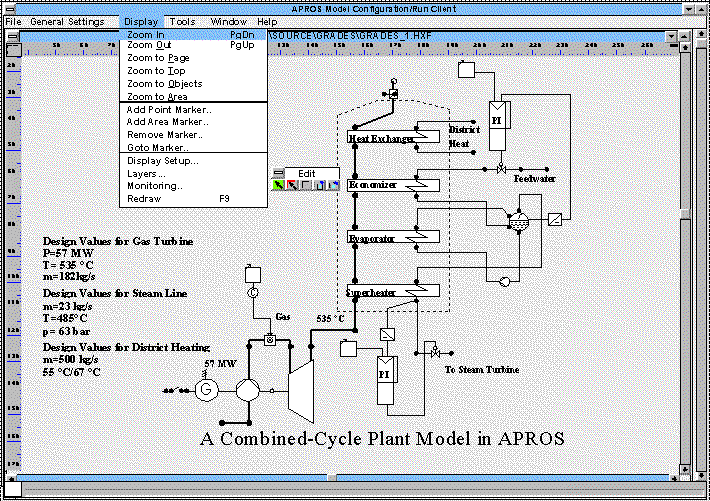Choose the fourth Edit palette tool

pos(320,185)
